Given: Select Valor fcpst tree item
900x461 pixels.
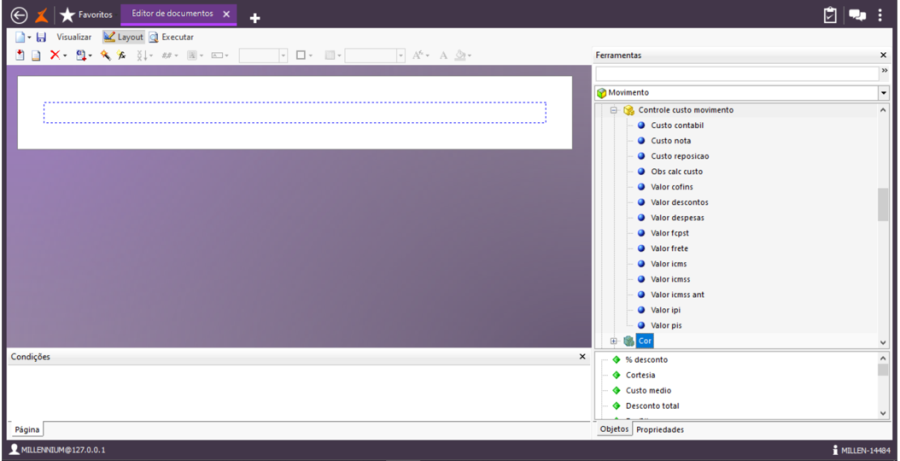Looking at the screenshot, I should [x=670, y=234].
